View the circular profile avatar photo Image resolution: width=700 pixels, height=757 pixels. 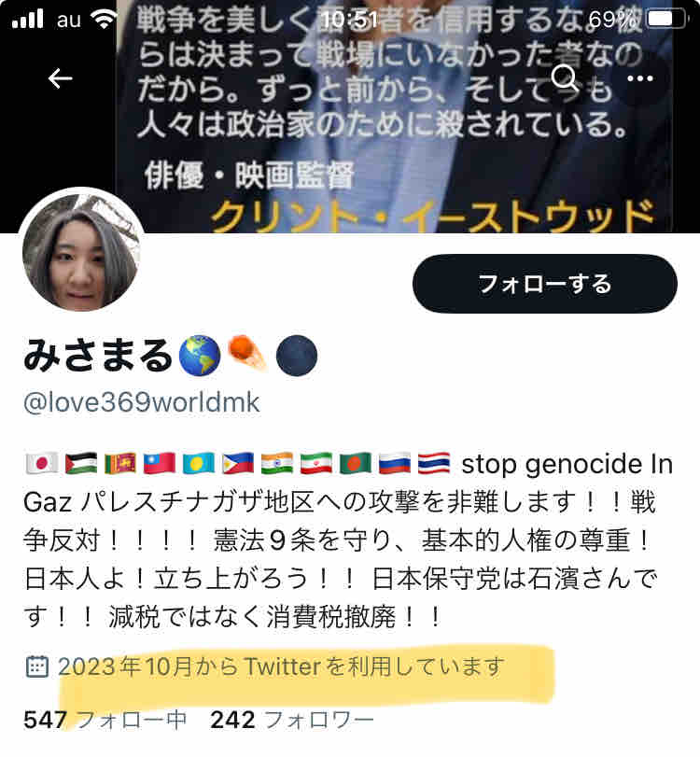[x=81, y=251]
